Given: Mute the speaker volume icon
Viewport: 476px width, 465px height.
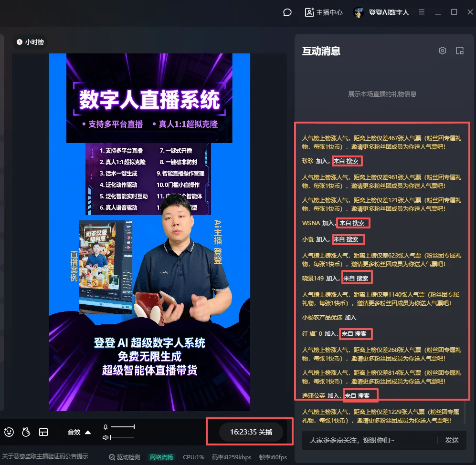Looking at the screenshot, I should [x=106, y=437].
